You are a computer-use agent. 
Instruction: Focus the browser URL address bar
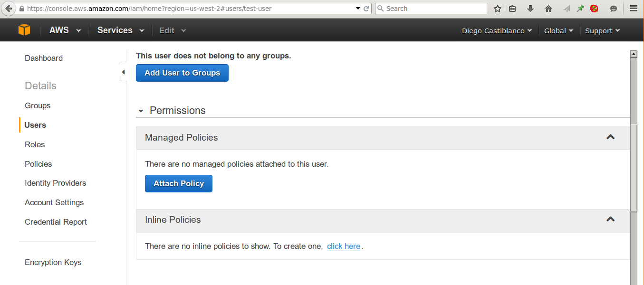(x=190, y=9)
